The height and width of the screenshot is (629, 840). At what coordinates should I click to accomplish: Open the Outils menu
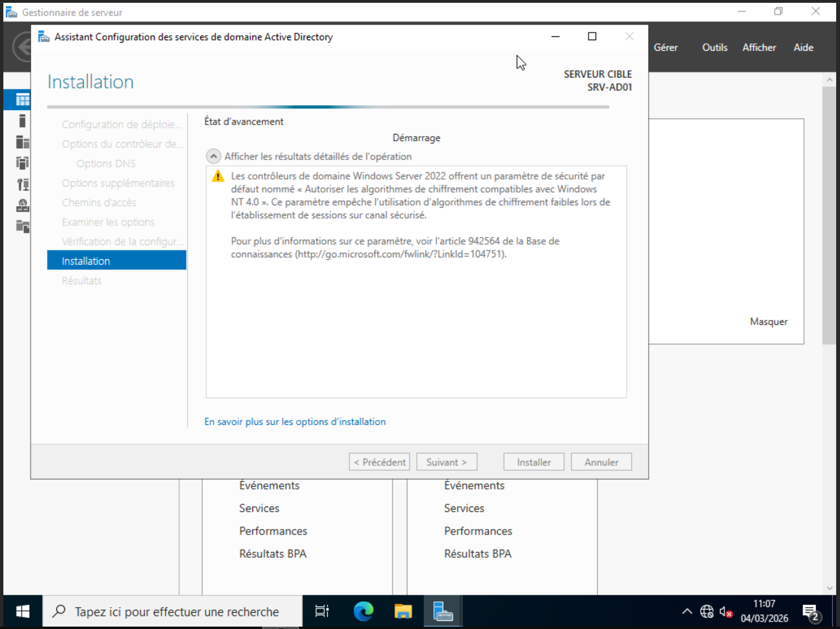pos(714,47)
